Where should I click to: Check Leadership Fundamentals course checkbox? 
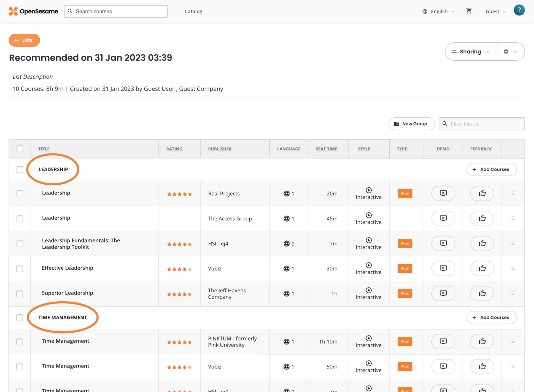point(20,244)
